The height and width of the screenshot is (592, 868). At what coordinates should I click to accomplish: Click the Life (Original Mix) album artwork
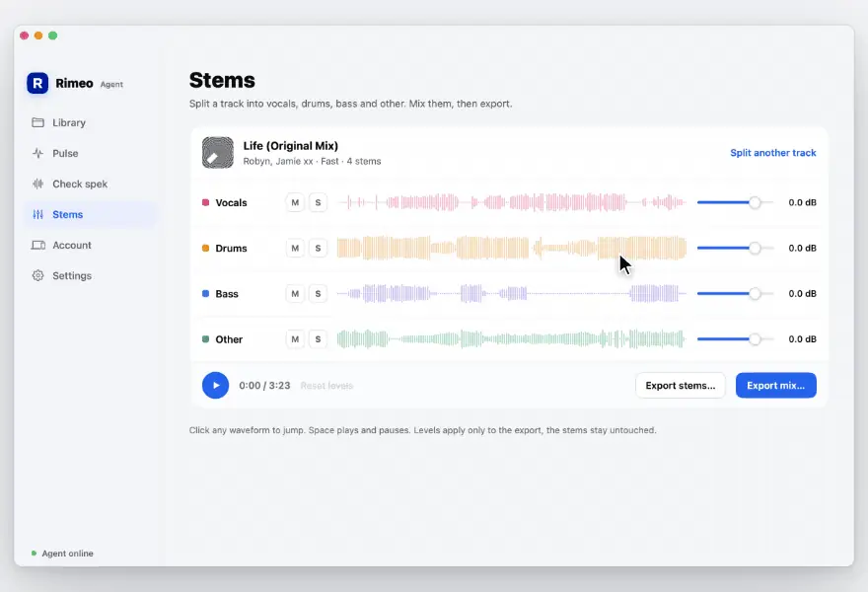[x=218, y=152]
